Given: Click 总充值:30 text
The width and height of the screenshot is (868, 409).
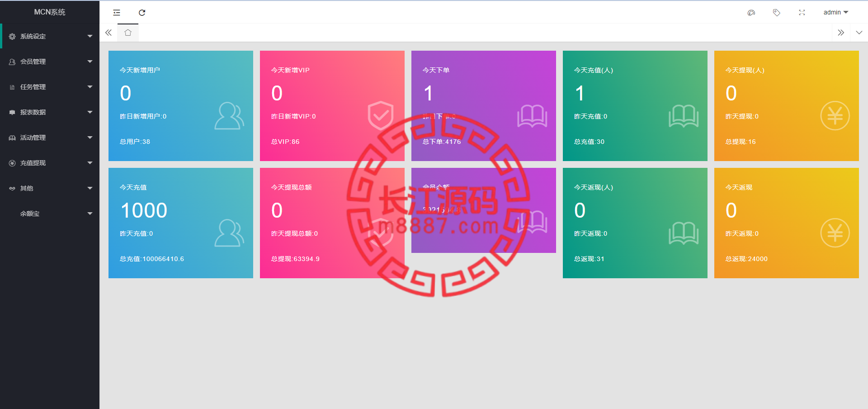Looking at the screenshot, I should (x=589, y=142).
